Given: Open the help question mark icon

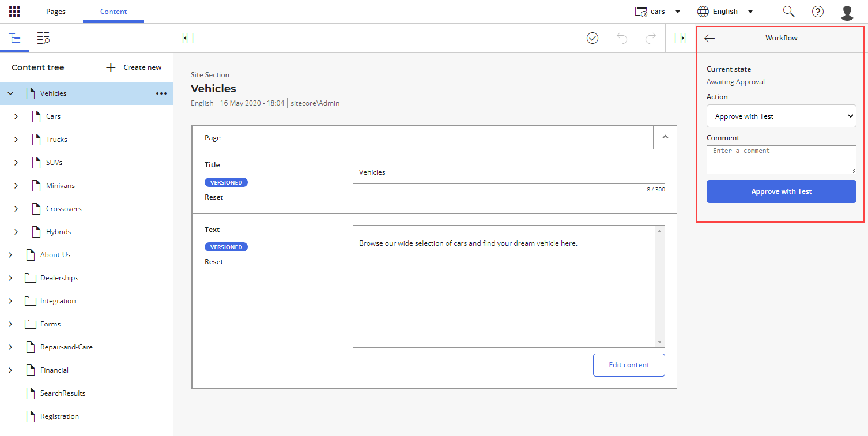Looking at the screenshot, I should [818, 12].
